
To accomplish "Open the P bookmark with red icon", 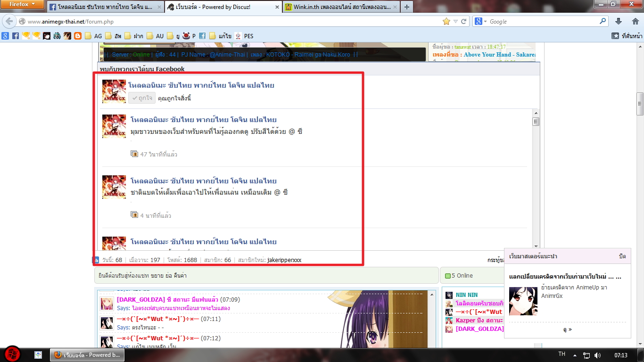I will [189, 36].
